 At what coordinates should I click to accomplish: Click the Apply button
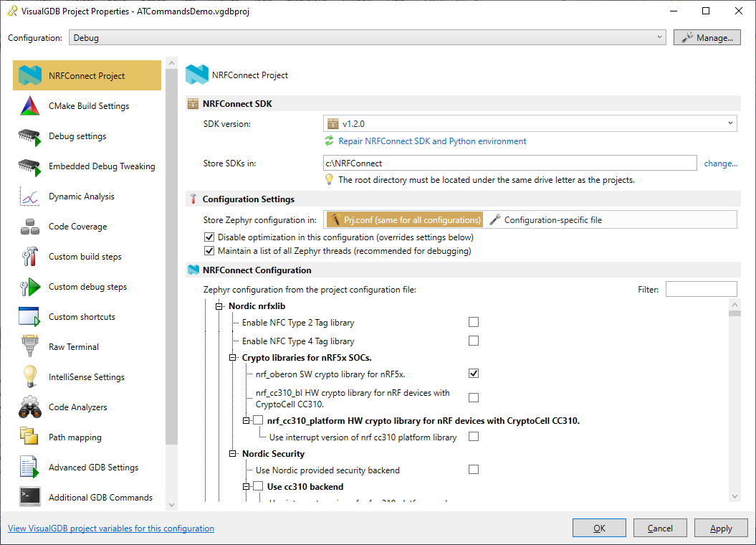pos(721,528)
